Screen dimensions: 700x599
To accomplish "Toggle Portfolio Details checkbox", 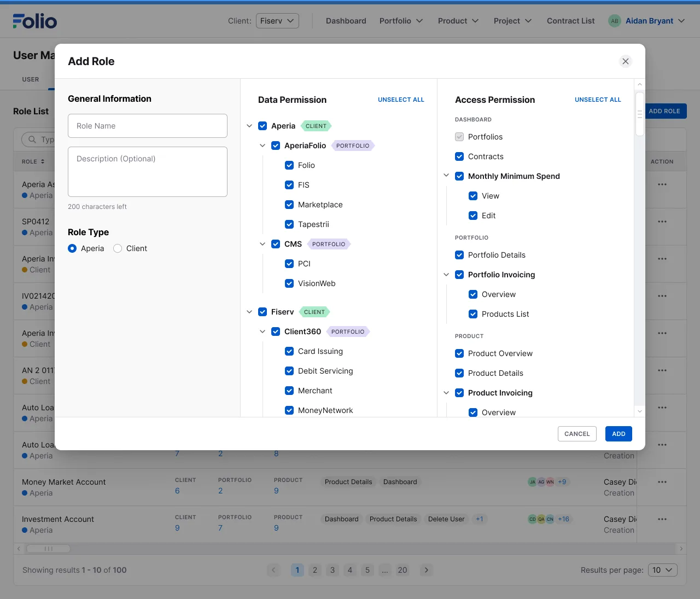I will (459, 255).
